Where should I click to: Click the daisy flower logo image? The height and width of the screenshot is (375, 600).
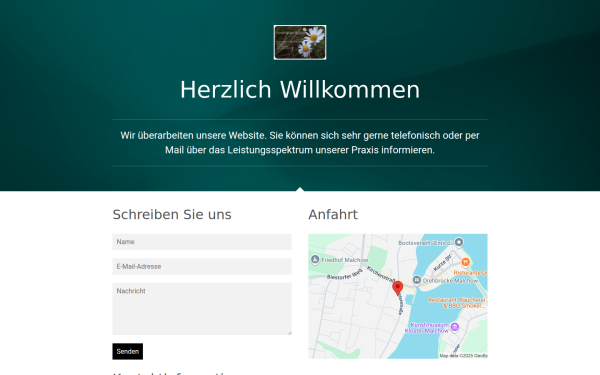[300, 42]
